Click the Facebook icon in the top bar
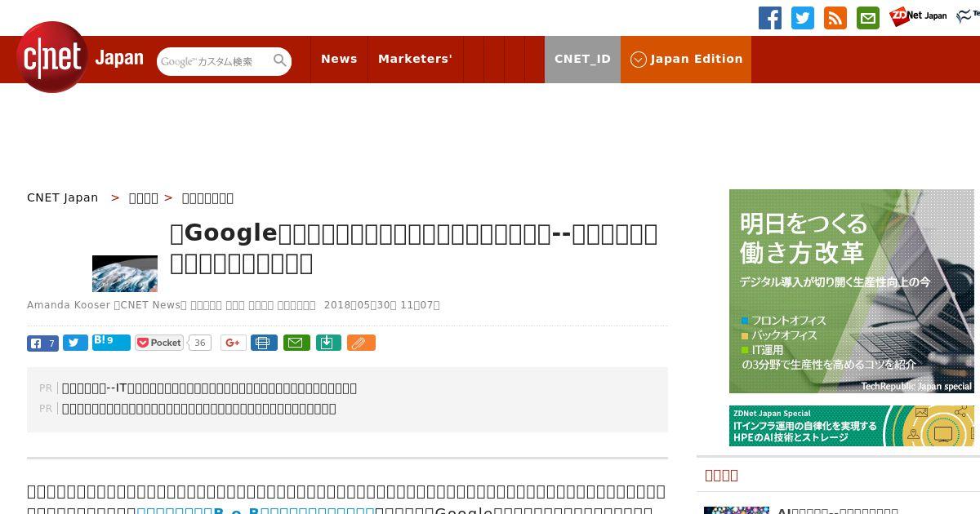This screenshot has height=514, width=980. (770, 18)
